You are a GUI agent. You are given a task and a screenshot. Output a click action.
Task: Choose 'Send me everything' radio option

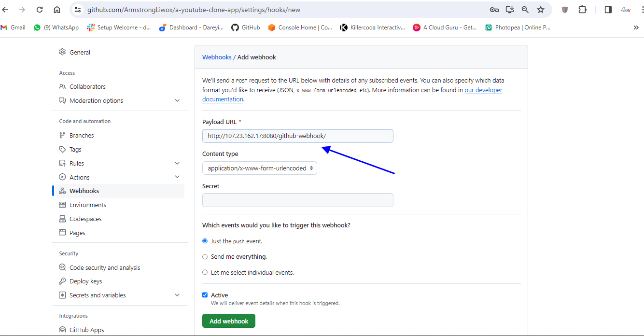click(205, 257)
